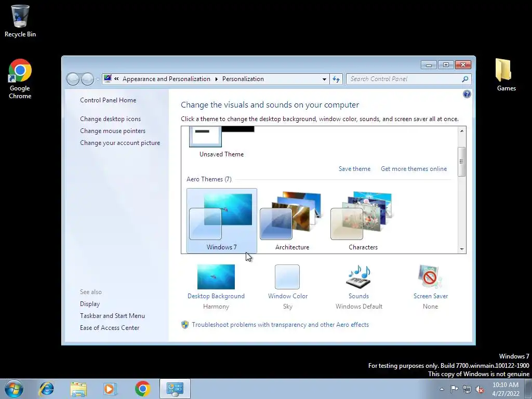Viewport: 532px width, 399px height.
Task: Click the breadcrumb double chevron
Action: tap(116, 79)
